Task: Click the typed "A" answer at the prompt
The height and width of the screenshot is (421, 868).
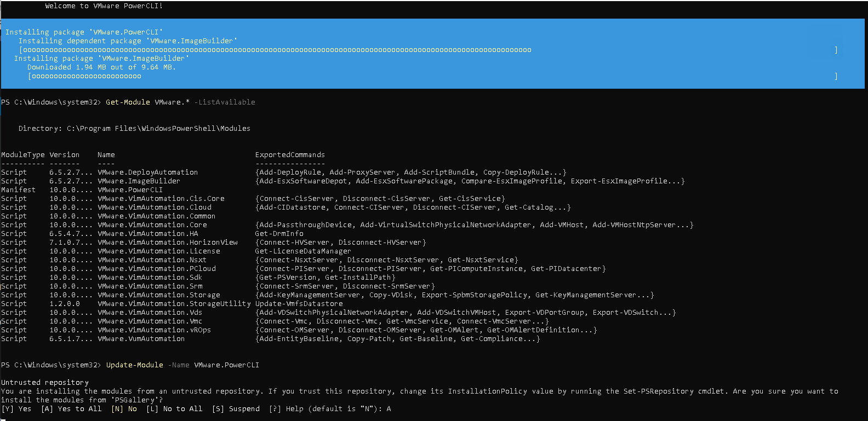Action: pos(389,409)
